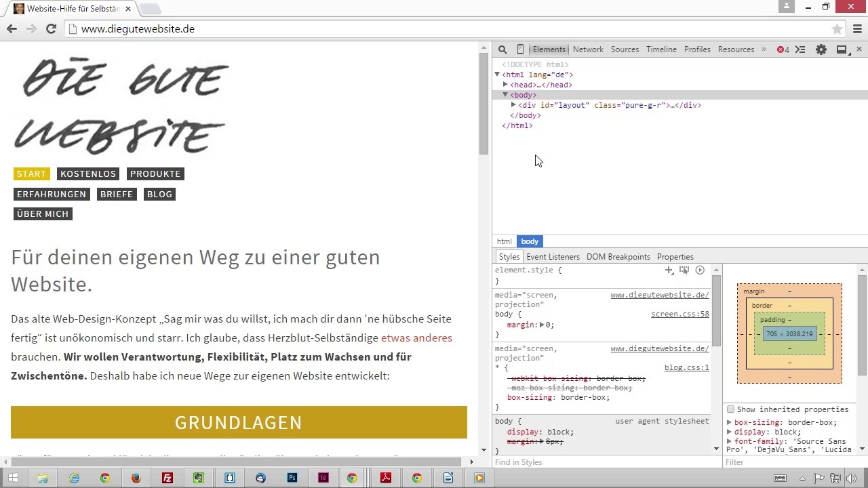Launch Internet Explorer from taskbar

click(x=74, y=478)
